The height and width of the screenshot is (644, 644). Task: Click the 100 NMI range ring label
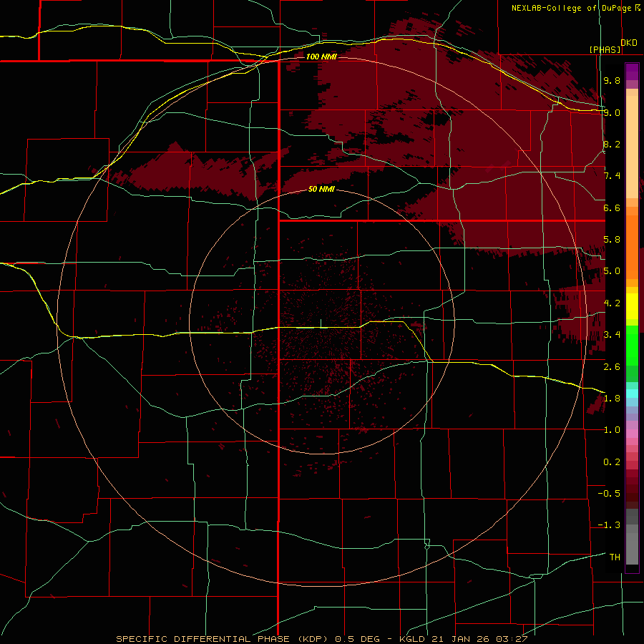pos(321,57)
